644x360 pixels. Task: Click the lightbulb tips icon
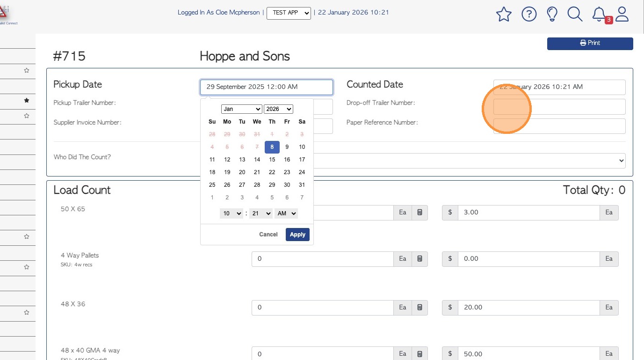552,15
